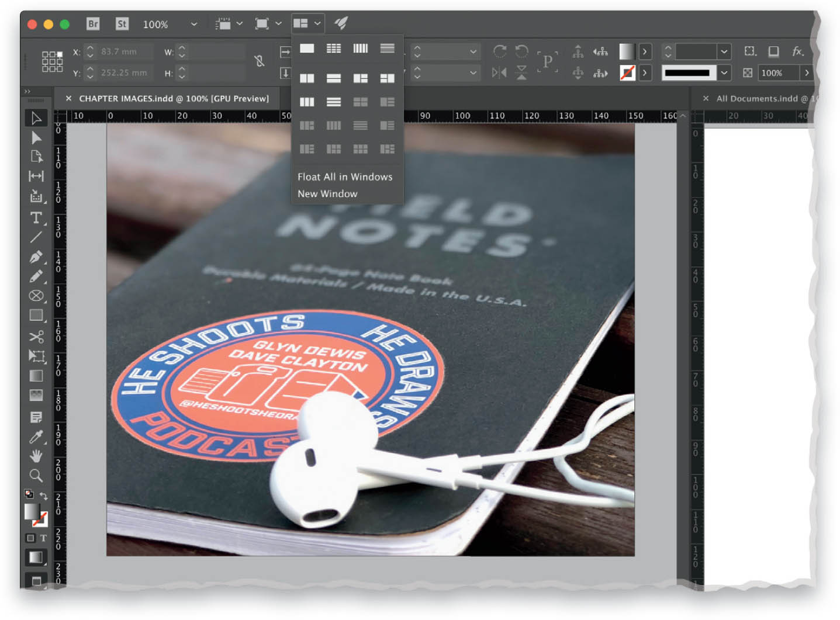Choose 3-Up vertical columns layout
This screenshot has width=840, height=620.
point(307,102)
